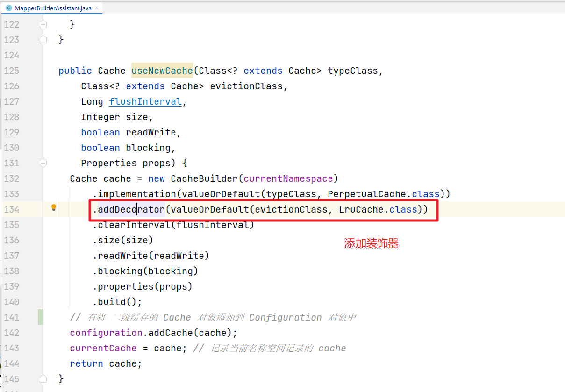565x392 pixels.
Task: Click line number 141 in the gutter
Action: (x=12, y=317)
